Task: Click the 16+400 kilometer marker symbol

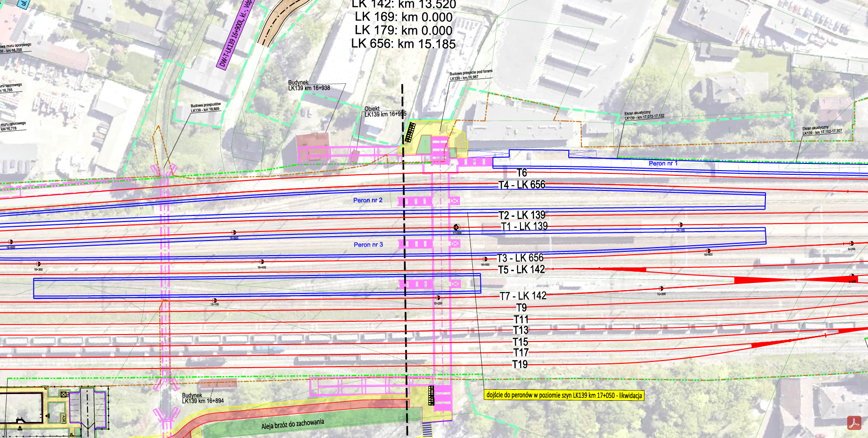Action: tap(261, 262)
